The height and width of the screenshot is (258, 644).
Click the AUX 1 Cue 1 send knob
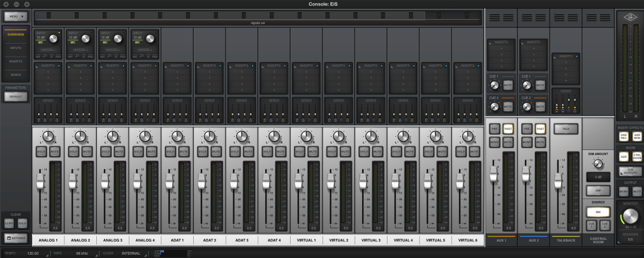point(494,85)
